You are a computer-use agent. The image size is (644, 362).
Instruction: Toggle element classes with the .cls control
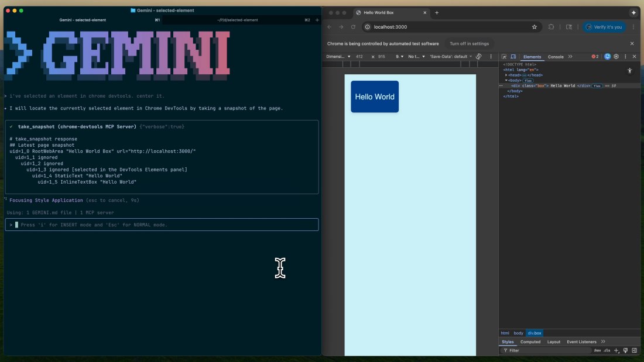tap(607, 349)
